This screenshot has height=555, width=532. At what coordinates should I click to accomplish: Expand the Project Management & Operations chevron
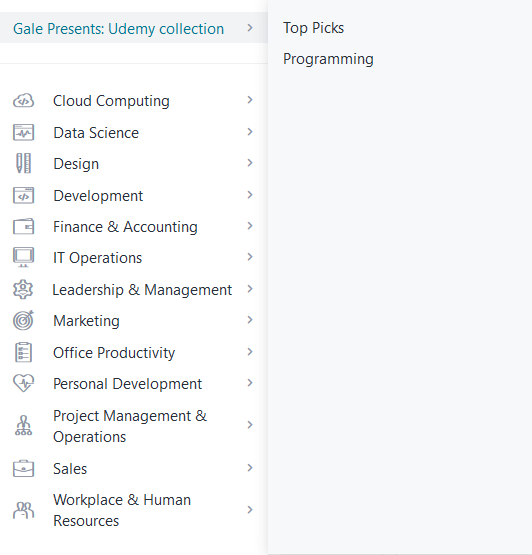coord(250,425)
